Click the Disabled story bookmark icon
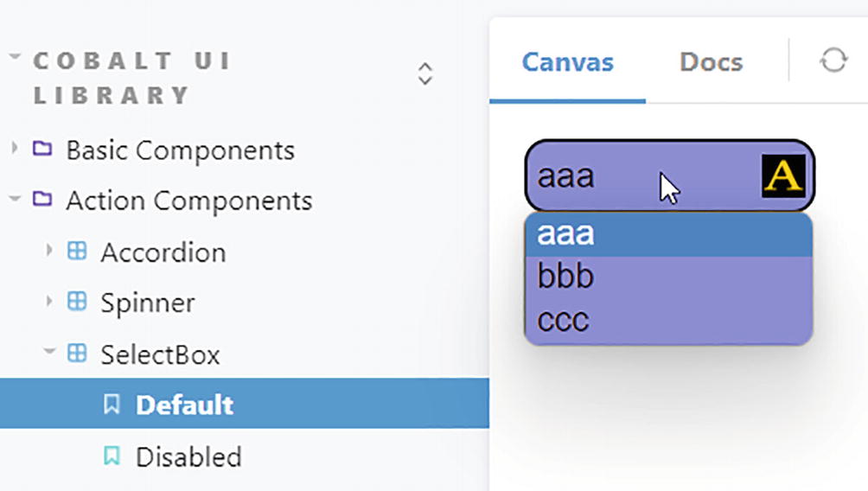This screenshot has width=868, height=491. (x=112, y=456)
